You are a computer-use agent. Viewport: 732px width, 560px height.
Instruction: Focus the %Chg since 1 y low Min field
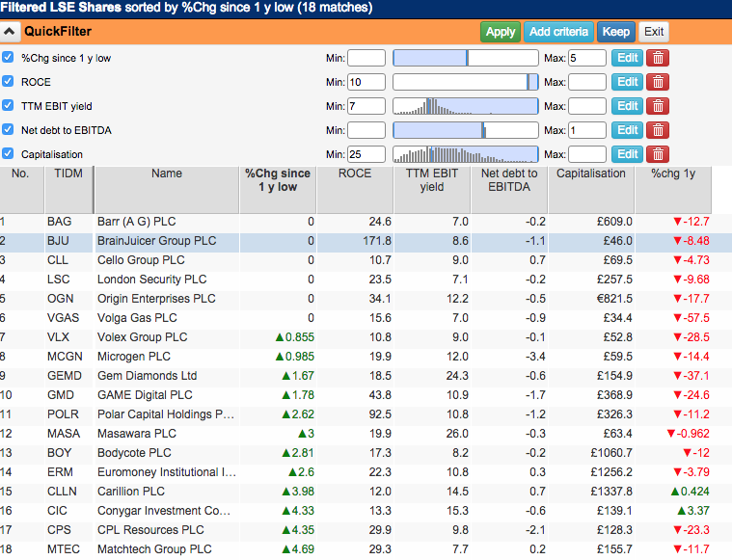[x=366, y=58]
